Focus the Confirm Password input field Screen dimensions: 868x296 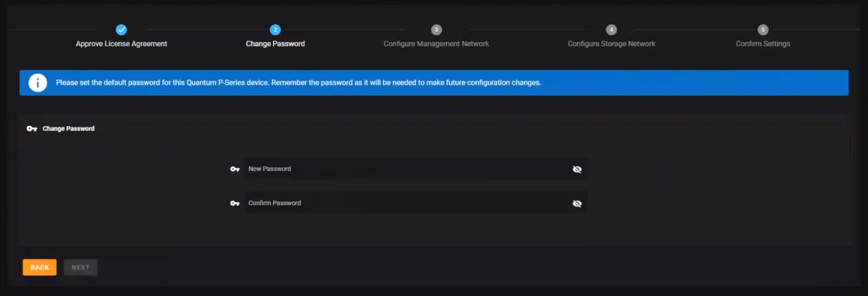click(416, 203)
